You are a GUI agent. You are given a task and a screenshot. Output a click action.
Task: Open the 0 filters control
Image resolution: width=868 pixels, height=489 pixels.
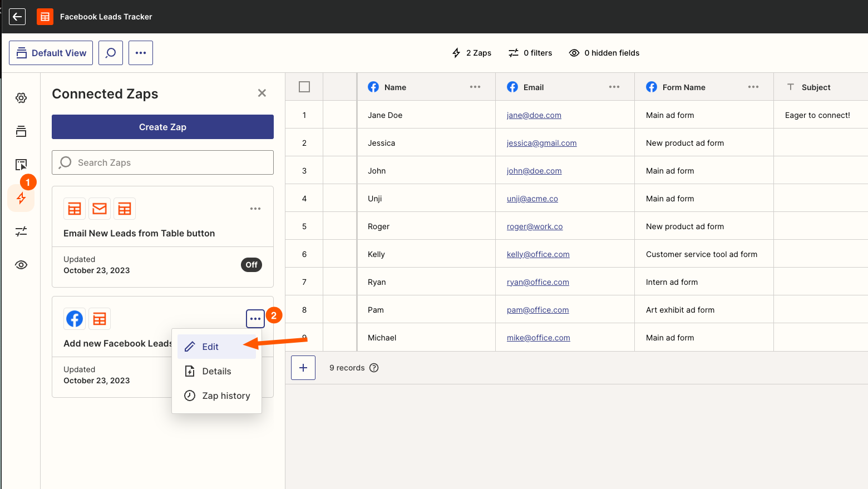(x=530, y=53)
